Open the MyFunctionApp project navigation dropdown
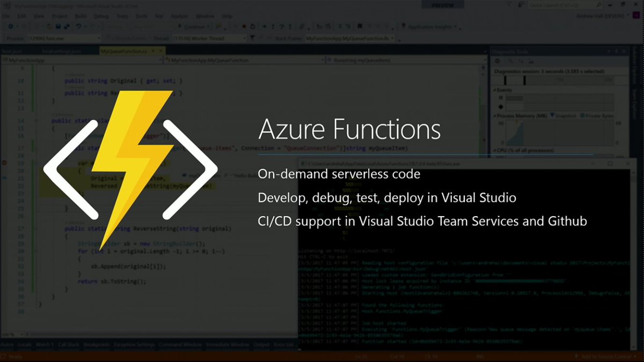The height and width of the screenshot is (362, 644). (x=83, y=61)
